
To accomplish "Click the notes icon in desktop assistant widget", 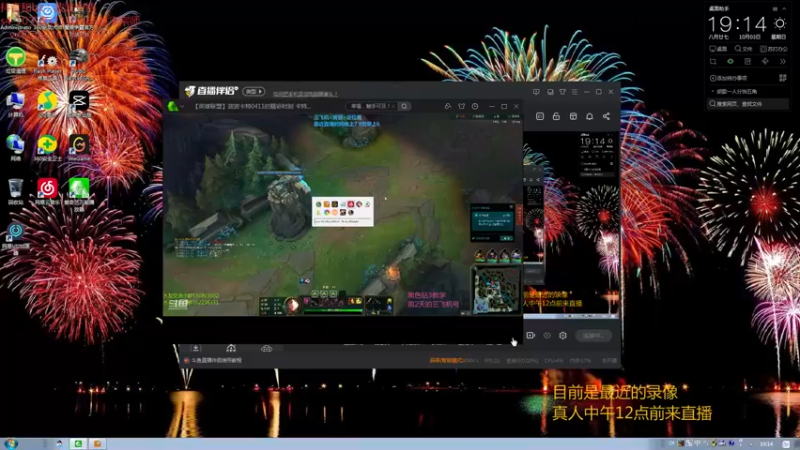I will point(747,62).
